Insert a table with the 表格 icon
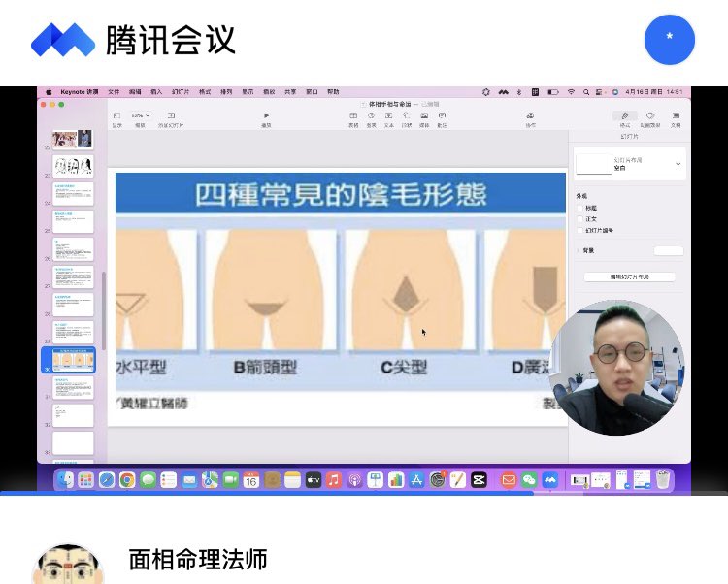Viewport: 728px width, 584px height. (353, 115)
